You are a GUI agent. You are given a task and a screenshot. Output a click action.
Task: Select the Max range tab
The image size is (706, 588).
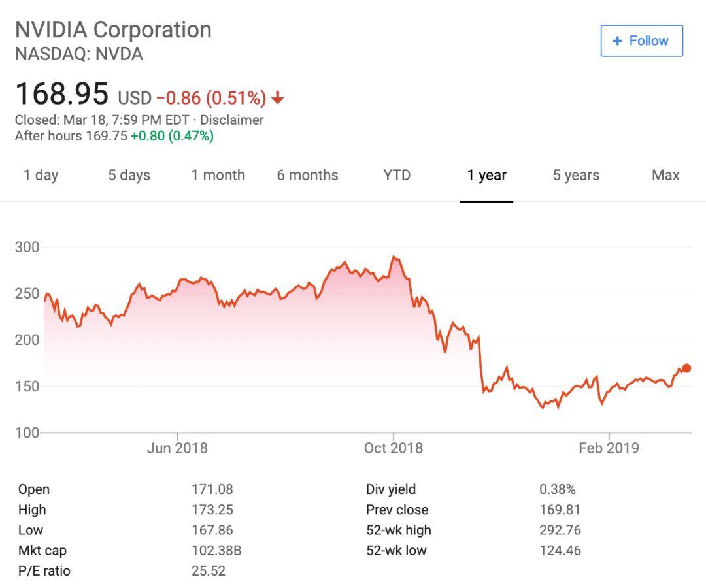(665, 175)
